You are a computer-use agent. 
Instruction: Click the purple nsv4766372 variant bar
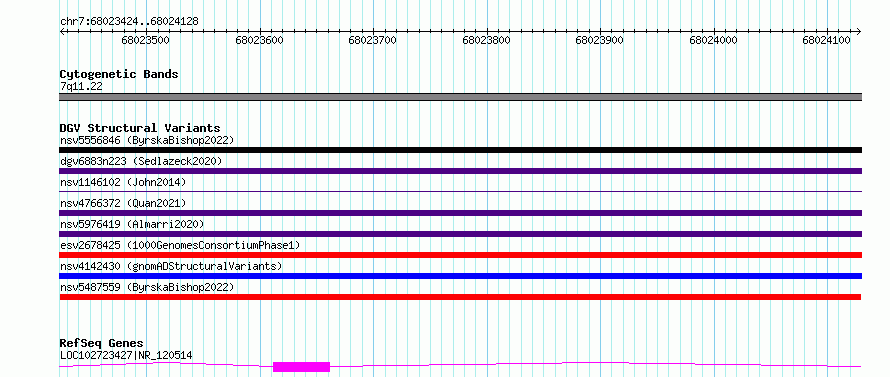pos(460,213)
